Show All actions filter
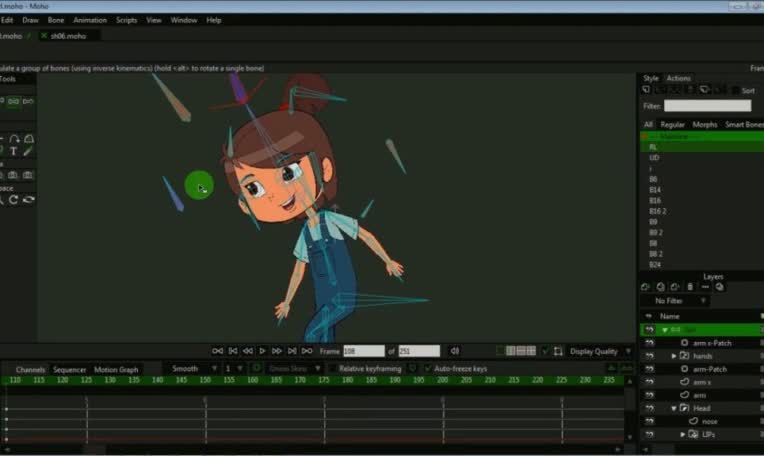Image resolution: width=764 pixels, height=456 pixels. [x=648, y=125]
